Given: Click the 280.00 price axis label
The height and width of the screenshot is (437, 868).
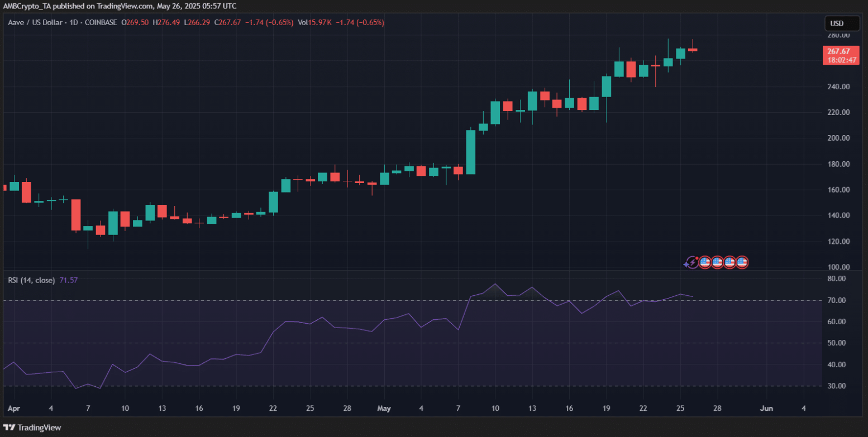Looking at the screenshot, I should (838, 35).
